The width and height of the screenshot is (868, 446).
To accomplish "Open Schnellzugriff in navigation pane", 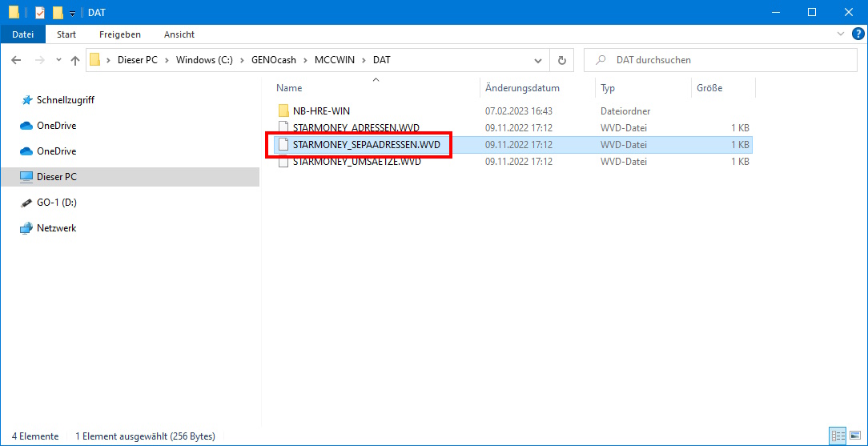I will (66, 100).
